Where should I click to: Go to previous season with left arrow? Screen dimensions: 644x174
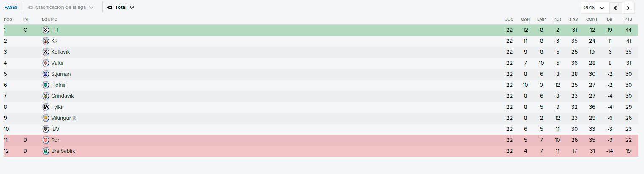coord(616,8)
